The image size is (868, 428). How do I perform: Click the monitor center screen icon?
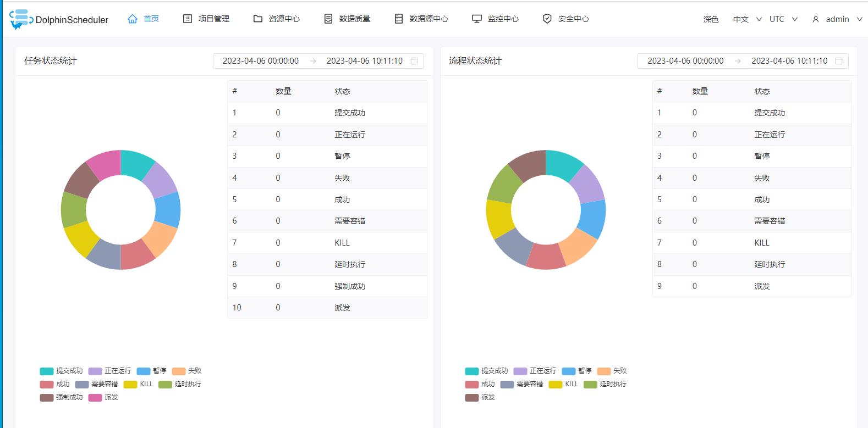pyautogui.click(x=477, y=19)
